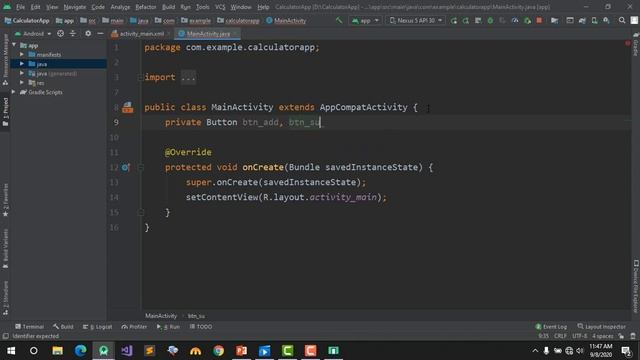The height and width of the screenshot is (360, 640).
Task: Open Resource Manager side tab
Action: (5, 59)
